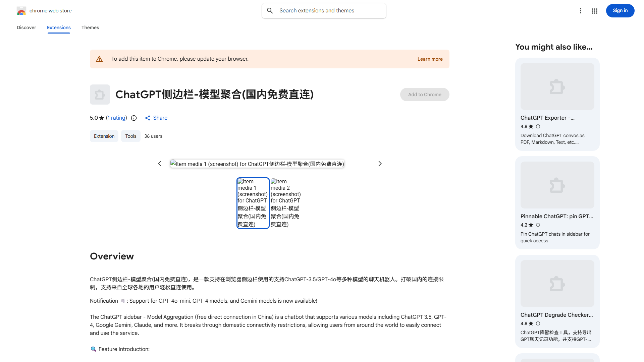Click the info icon on Pinnable ChatGPT card

[x=538, y=225]
